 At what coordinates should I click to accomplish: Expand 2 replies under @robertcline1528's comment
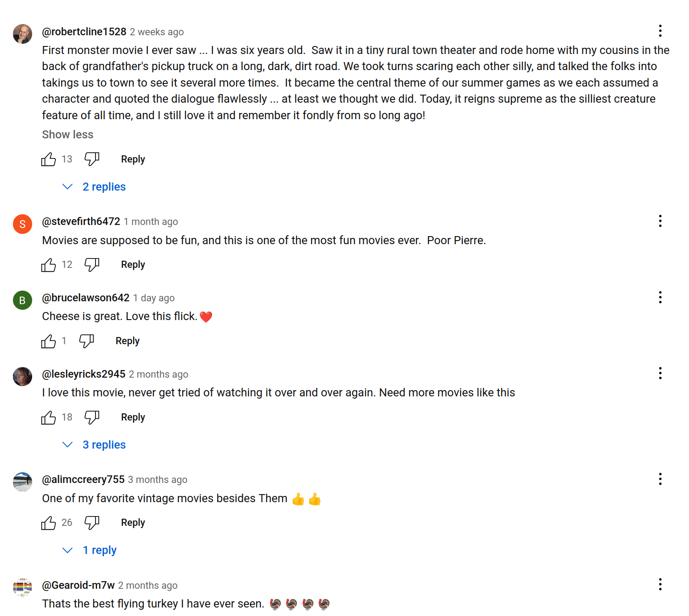point(104,187)
